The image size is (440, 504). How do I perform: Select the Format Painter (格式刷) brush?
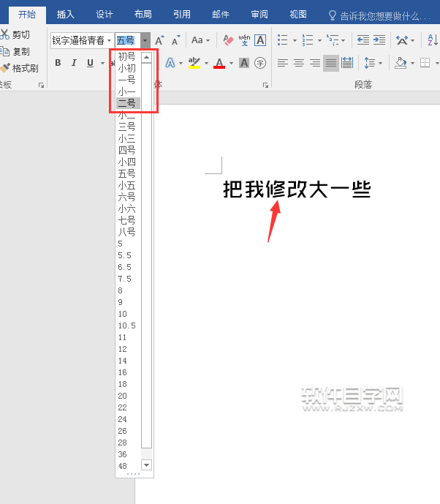click(5, 68)
